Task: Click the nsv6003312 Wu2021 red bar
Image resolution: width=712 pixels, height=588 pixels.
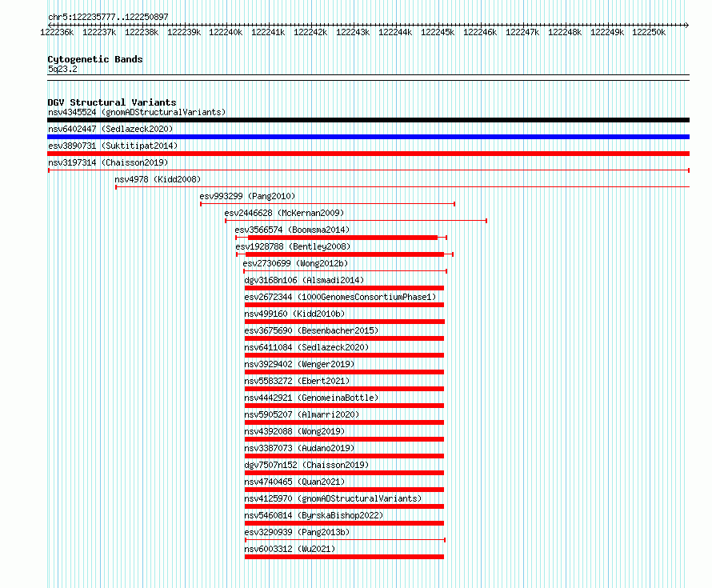Action: pos(344,557)
